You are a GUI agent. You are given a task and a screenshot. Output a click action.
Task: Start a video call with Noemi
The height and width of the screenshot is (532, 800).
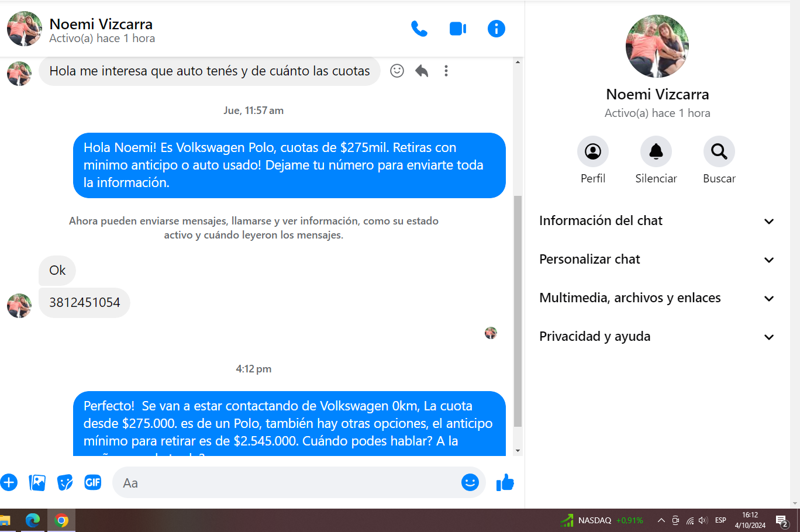click(457, 29)
